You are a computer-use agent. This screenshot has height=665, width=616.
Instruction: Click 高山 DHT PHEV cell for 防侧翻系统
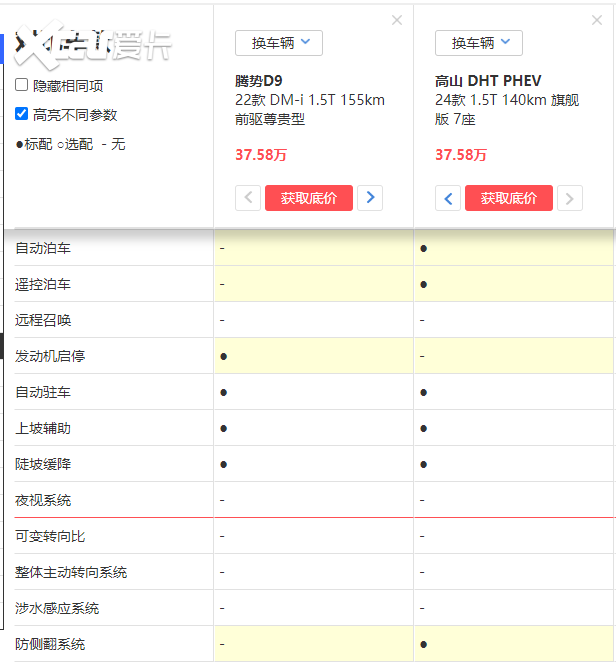coord(514,644)
